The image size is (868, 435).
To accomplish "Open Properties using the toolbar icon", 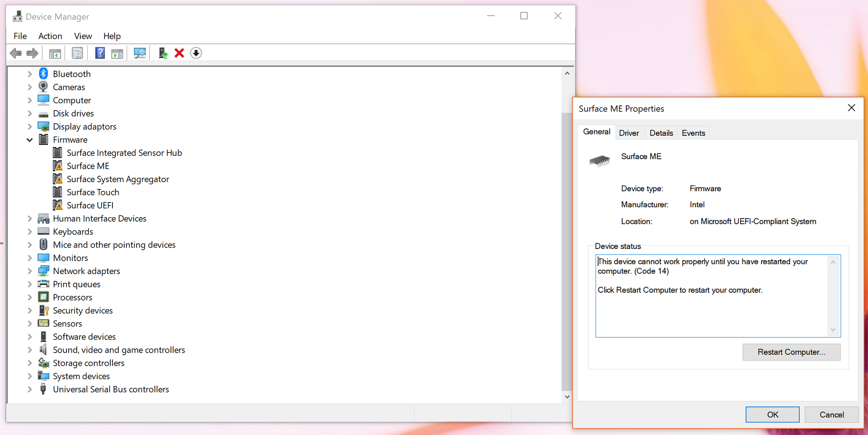I will (x=77, y=53).
